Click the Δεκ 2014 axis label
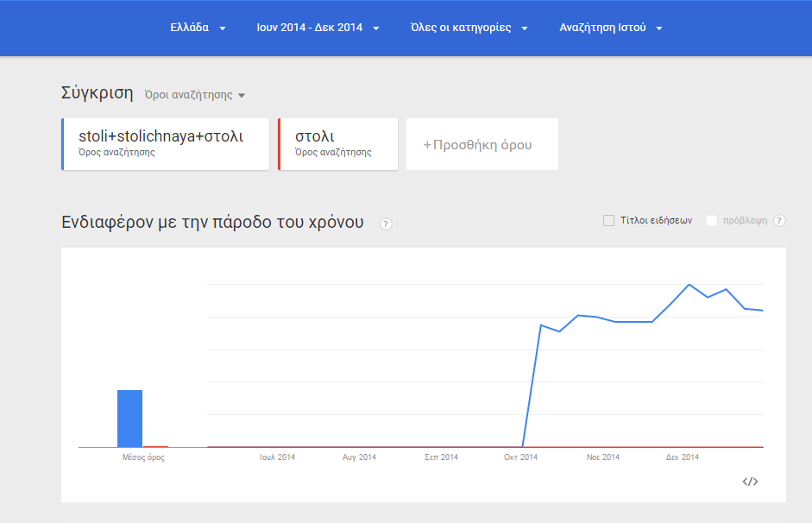 (682, 457)
